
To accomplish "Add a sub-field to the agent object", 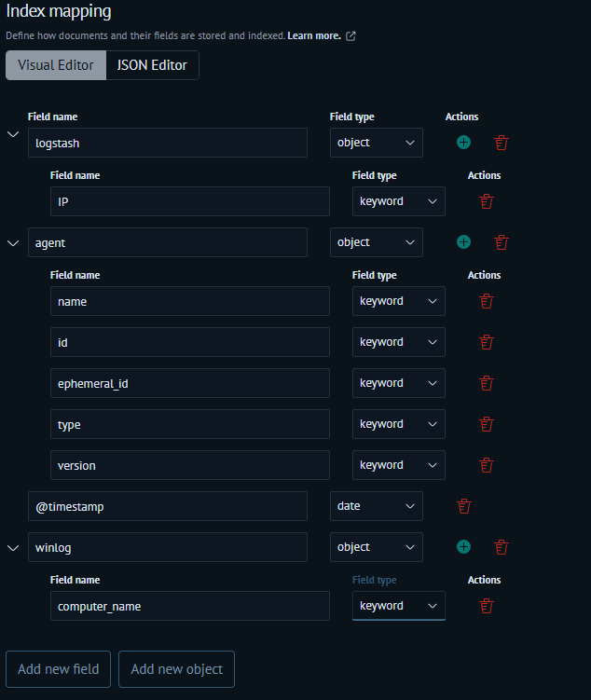I will coord(464,242).
